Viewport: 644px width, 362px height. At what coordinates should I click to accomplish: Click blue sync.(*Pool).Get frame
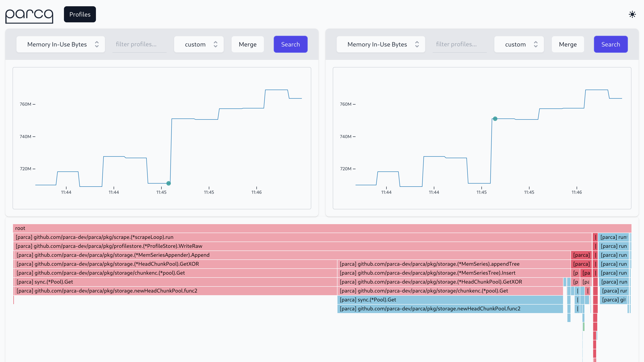tap(450, 299)
